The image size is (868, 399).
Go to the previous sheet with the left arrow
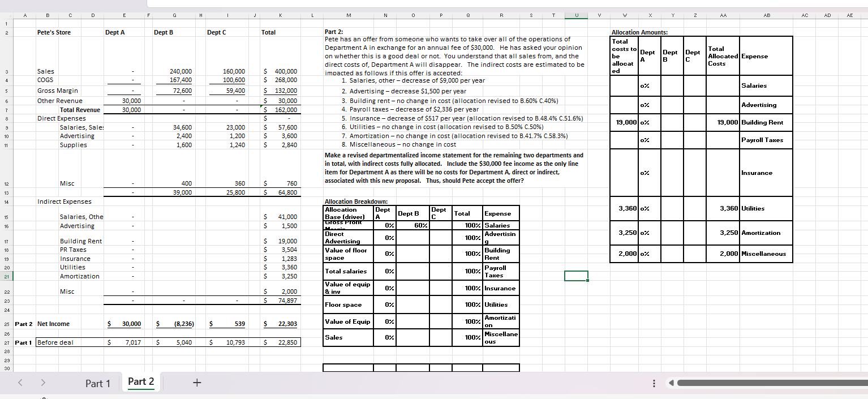[x=21, y=383]
